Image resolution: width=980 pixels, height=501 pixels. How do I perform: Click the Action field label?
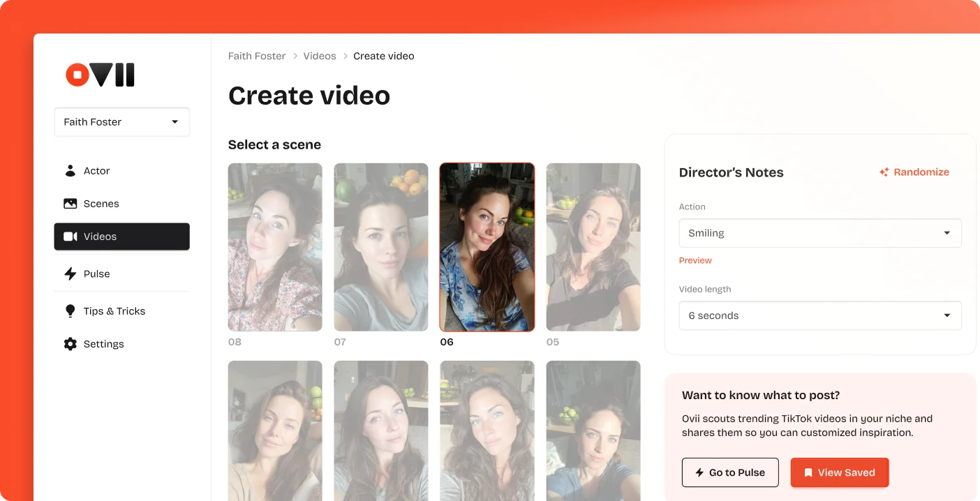coord(692,207)
